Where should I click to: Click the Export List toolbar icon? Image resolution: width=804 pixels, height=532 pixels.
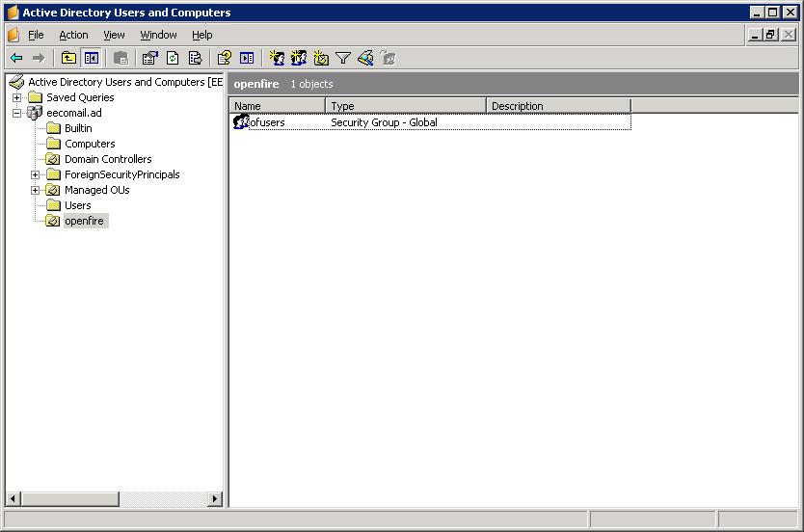pos(196,58)
